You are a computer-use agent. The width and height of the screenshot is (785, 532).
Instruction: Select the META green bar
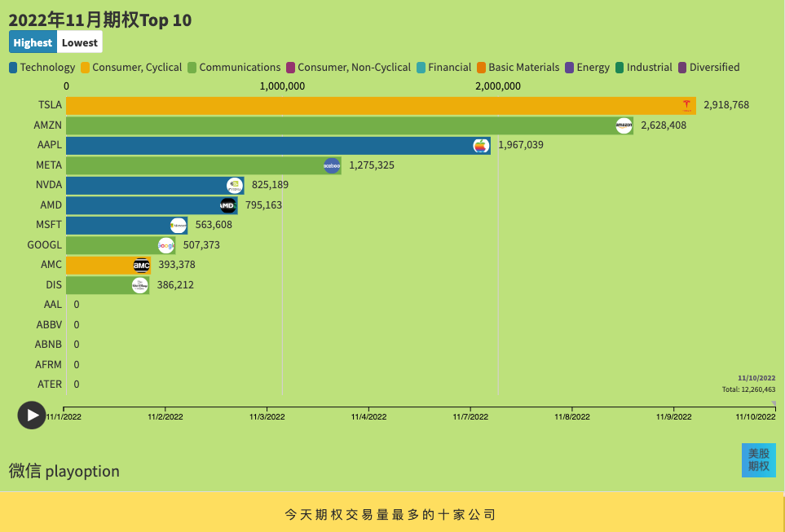[x=204, y=165]
